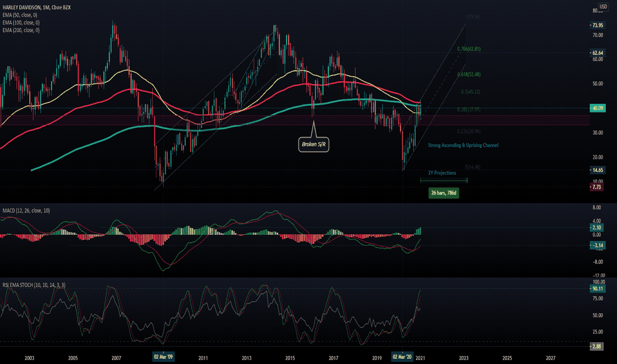Select the 0.236(28.99) Fibonacci level label
This screenshot has height=364, width=617.
coord(469,132)
